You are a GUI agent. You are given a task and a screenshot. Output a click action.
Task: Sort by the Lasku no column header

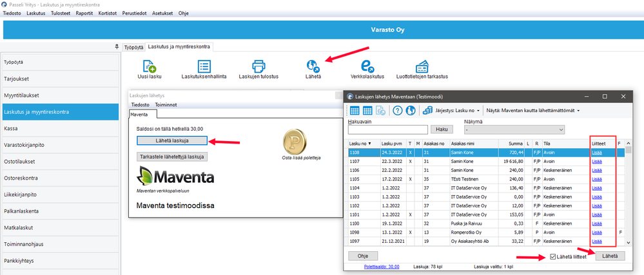[364, 143]
